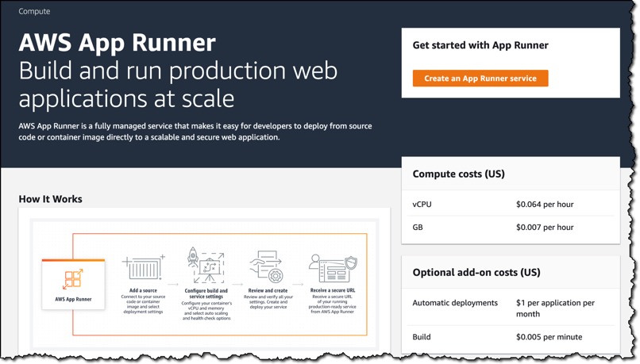Click the Get started with App Runner heading

click(x=480, y=45)
